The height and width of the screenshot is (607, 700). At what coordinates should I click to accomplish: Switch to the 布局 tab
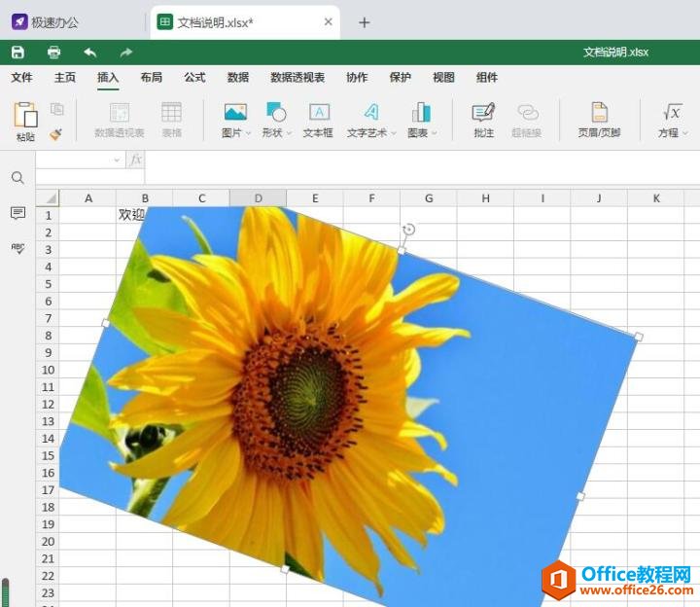152,77
